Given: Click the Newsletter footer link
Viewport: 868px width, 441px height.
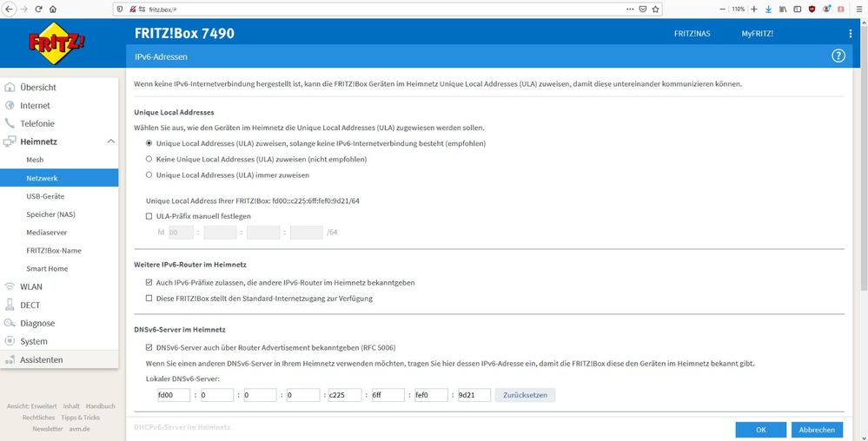Looking at the screenshot, I should tap(48, 429).
